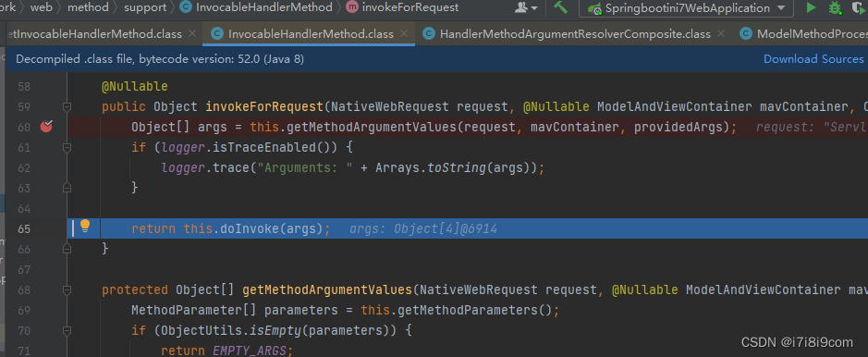Open the user account icon dropdown
868x357 pixels.
pos(526,7)
